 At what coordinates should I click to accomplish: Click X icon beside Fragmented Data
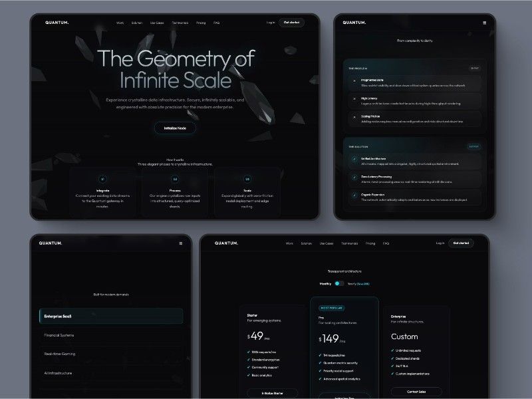[354, 80]
